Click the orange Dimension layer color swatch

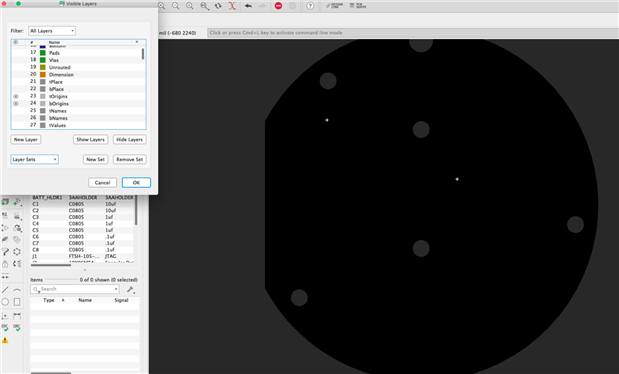tap(43, 75)
